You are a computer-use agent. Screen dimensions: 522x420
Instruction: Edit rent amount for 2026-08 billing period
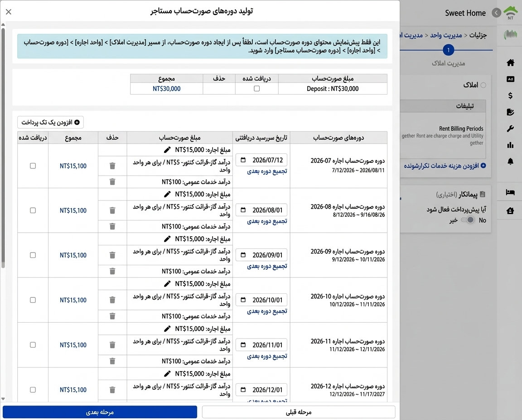[168, 194]
